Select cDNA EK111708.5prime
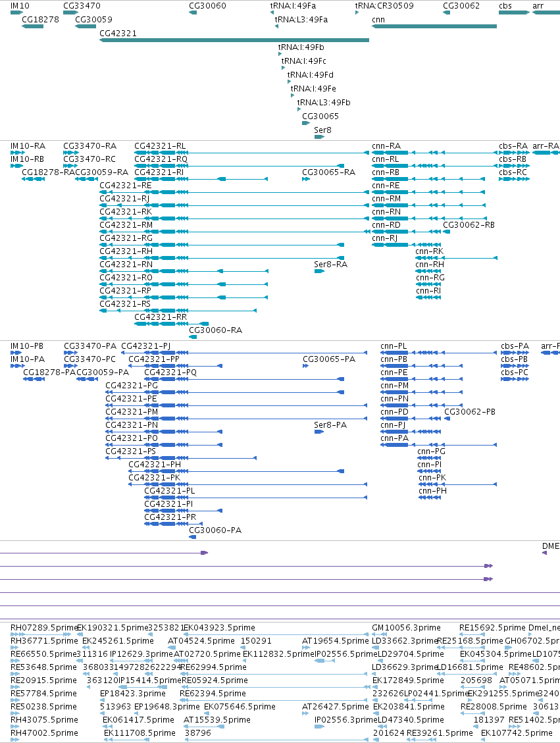Viewport: 560px width, 743px height. [x=140, y=734]
